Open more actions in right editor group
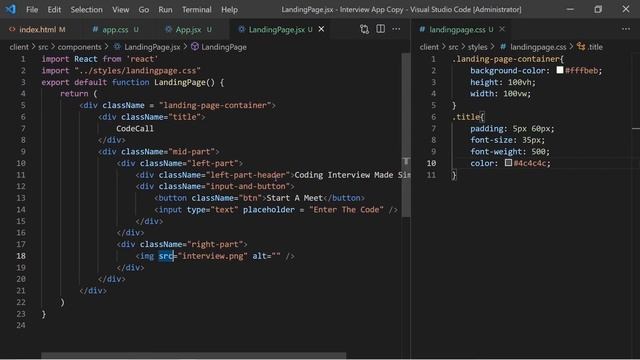The height and width of the screenshot is (360, 640). click(x=626, y=29)
